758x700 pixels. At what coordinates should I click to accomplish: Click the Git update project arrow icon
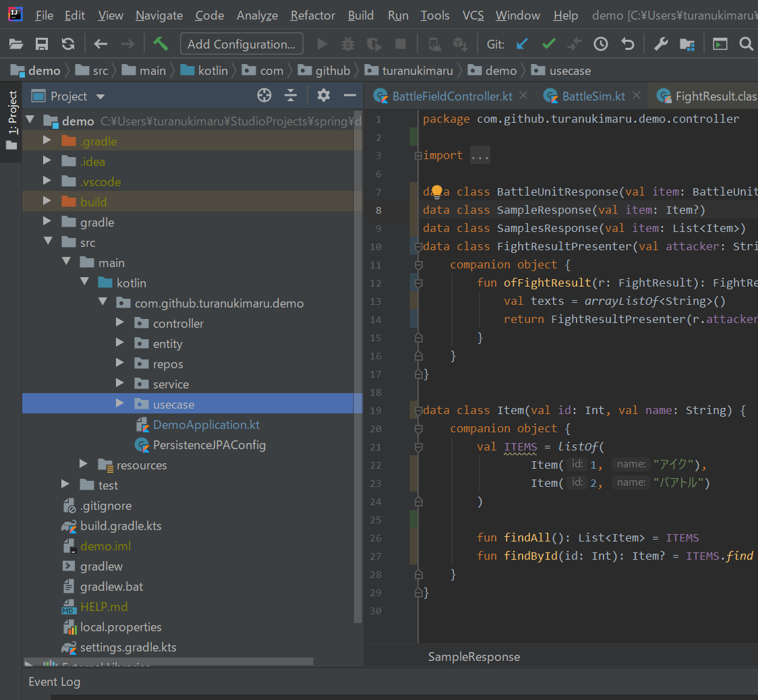tap(522, 45)
